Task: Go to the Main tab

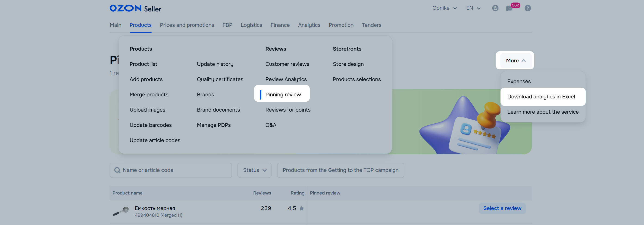Action: 115,25
